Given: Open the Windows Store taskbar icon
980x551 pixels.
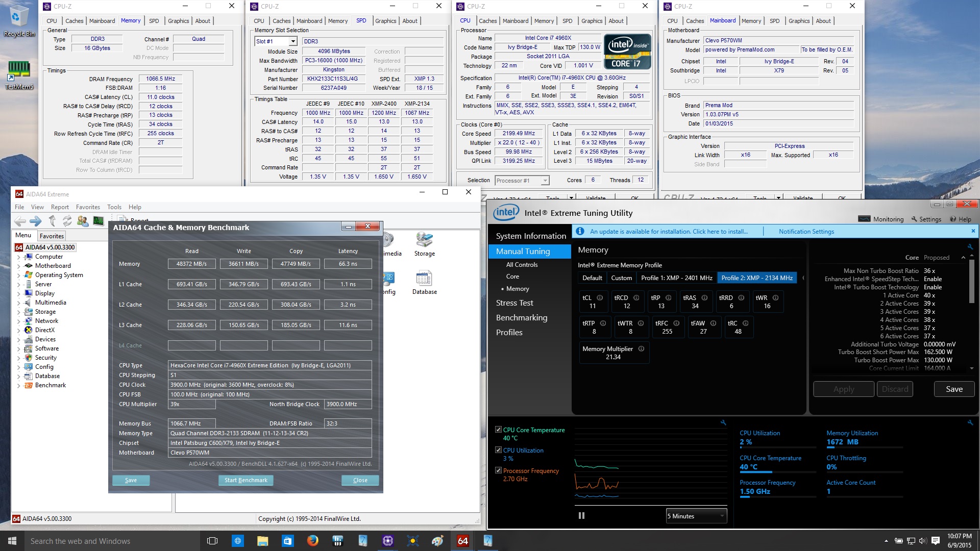Looking at the screenshot, I should coord(288,540).
